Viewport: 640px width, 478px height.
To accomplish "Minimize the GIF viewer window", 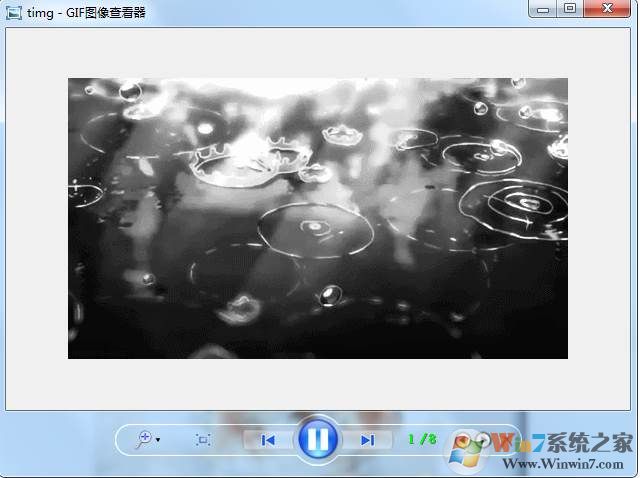I will (544, 10).
